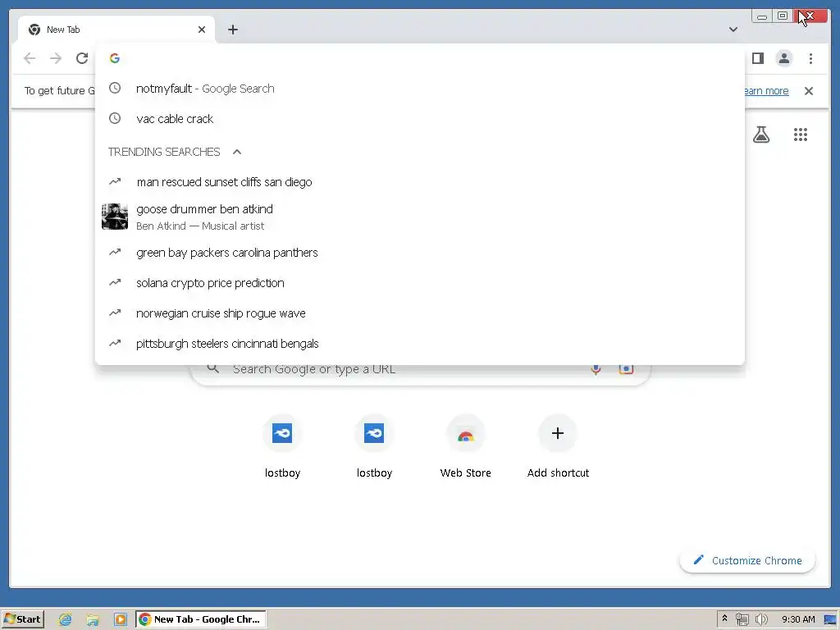Click the Google G icon in omnibox

point(115,58)
